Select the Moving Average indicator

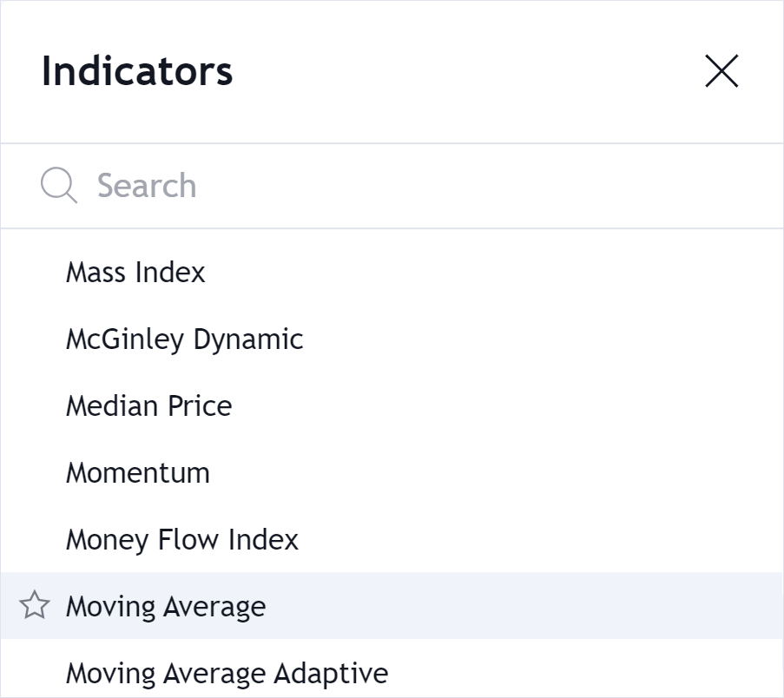(165, 606)
